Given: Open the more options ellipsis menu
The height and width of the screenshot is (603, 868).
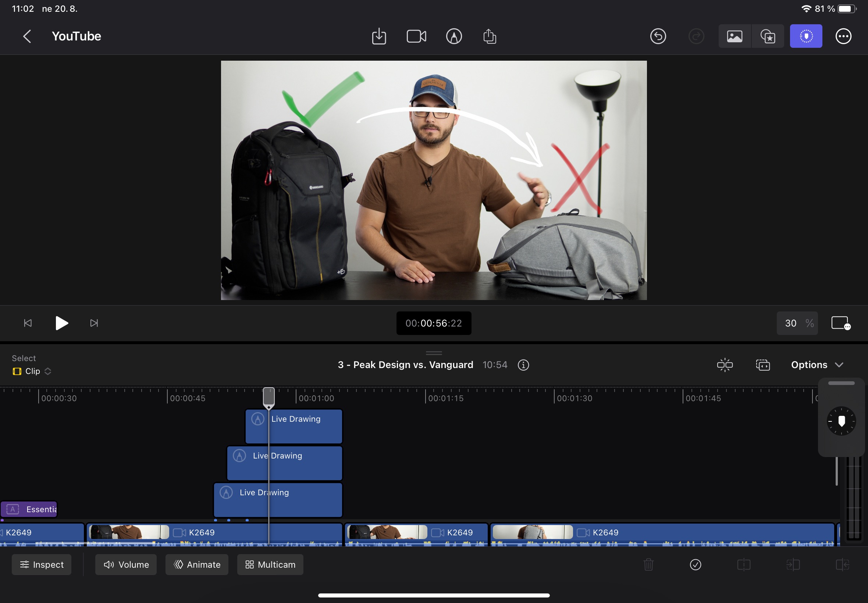Looking at the screenshot, I should 843,37.
